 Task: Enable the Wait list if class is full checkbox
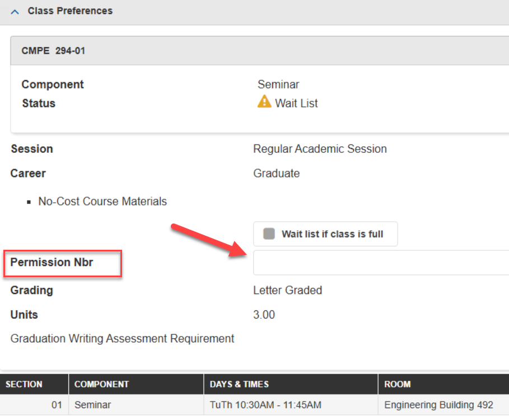coord(268,234)
